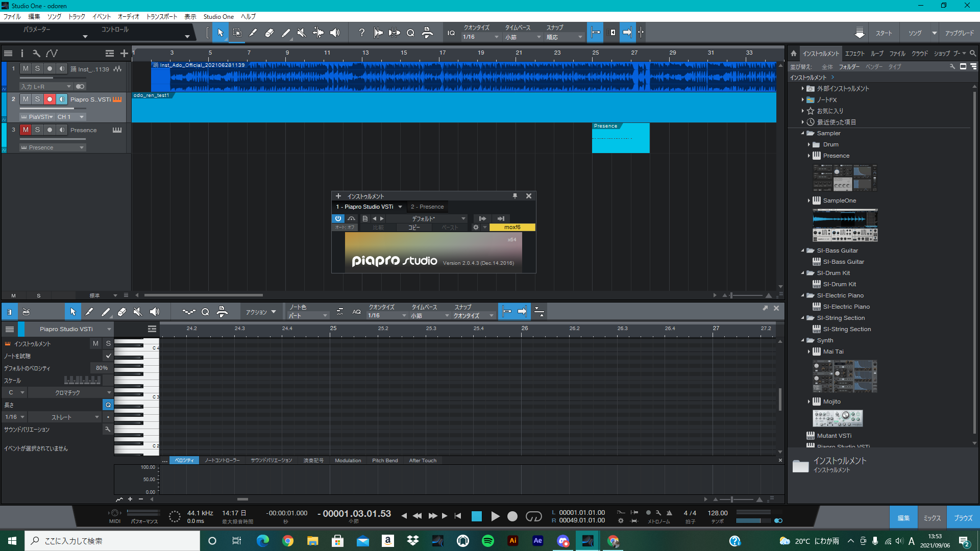Viewport: 980px width, 551px height.
Task: Select the Eraser tool in main toolbar
Action: click(x=269, y=33)
